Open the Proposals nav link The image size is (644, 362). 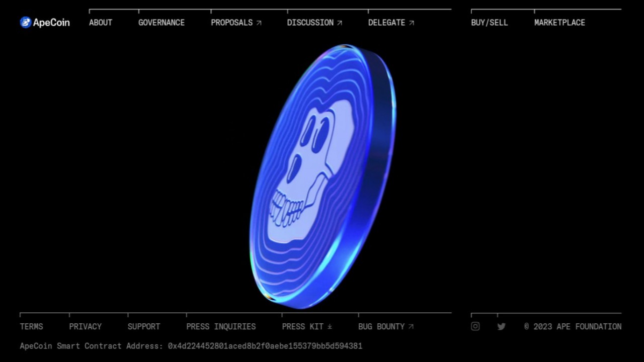pyautogui.click(x=231, y=23)
